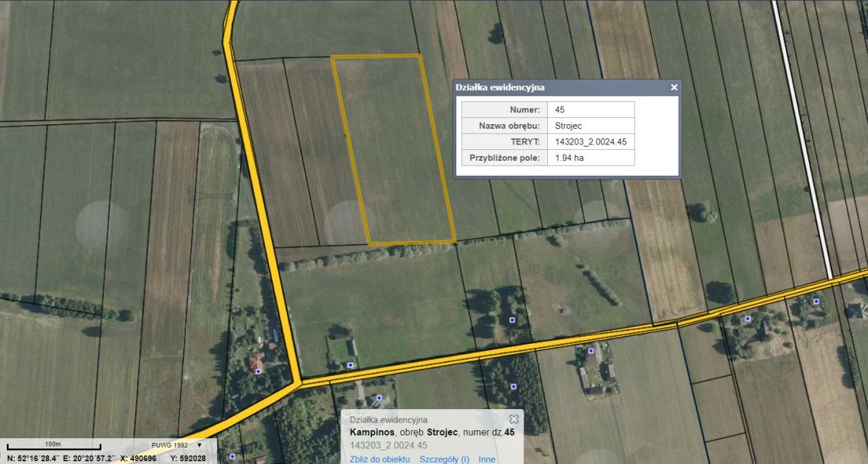Select the Strojec district name cell
Viewport: 868px width, 464px height.
591,125
